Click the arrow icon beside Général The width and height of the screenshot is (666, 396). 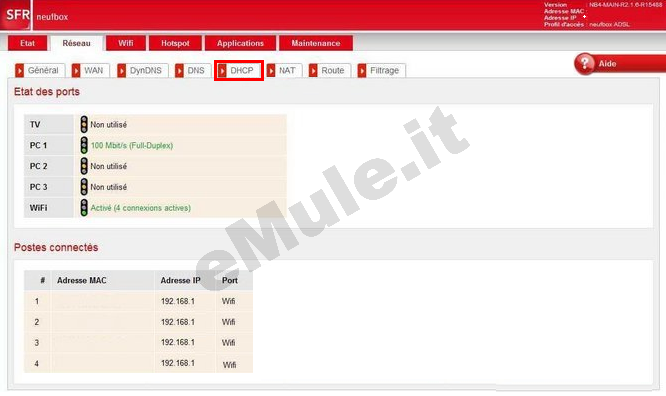click(x=20, y=71)
